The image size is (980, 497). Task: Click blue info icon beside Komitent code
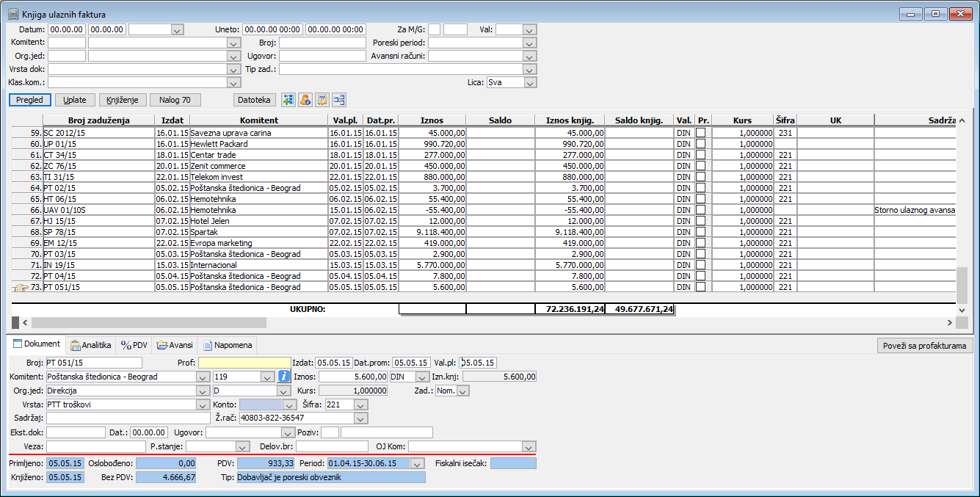coord(285,377)
